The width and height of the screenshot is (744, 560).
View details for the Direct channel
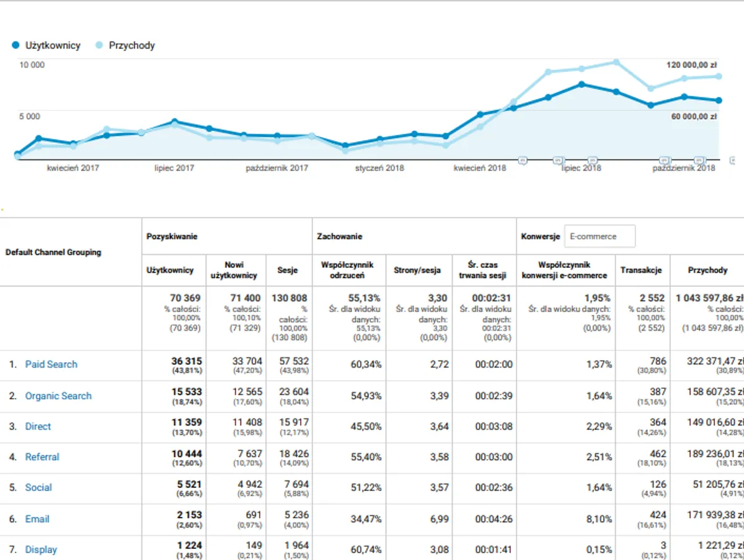point(38,426)
